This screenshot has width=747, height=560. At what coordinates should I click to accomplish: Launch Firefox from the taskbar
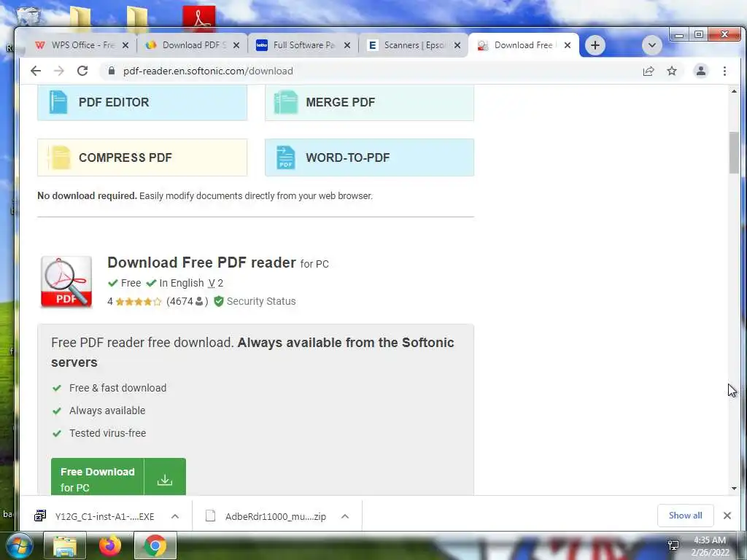point(110,545)
